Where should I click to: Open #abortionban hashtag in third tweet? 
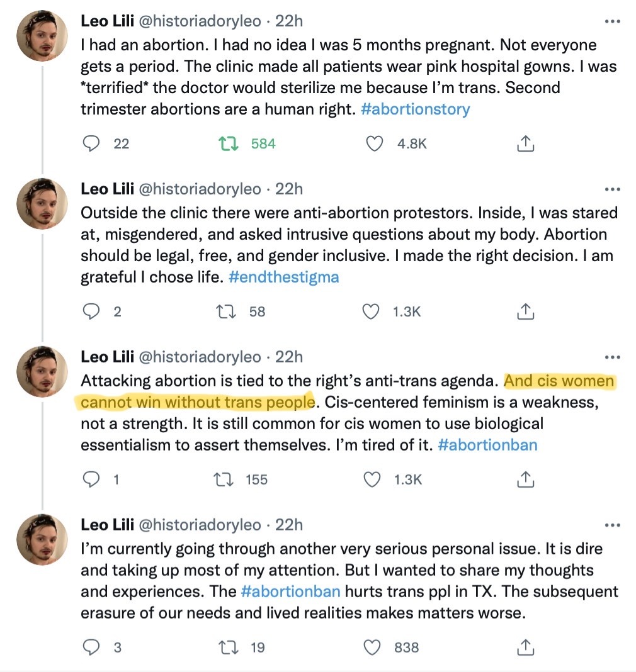(x=487, y=445)
